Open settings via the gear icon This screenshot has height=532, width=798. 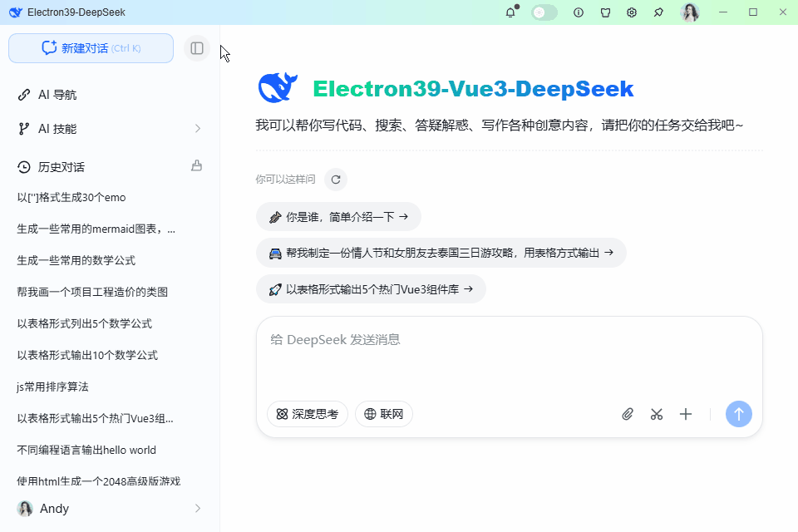point(632,12)
